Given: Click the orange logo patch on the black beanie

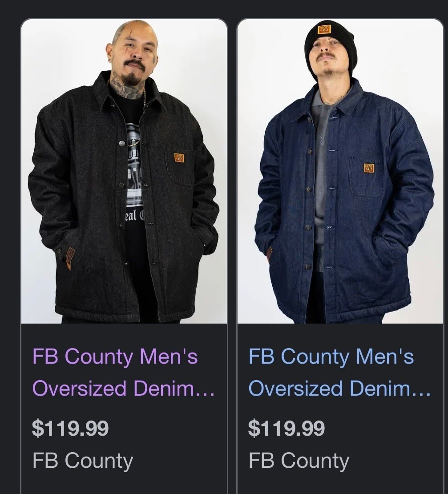Looking at the screenshot, I should click(324, 29).
